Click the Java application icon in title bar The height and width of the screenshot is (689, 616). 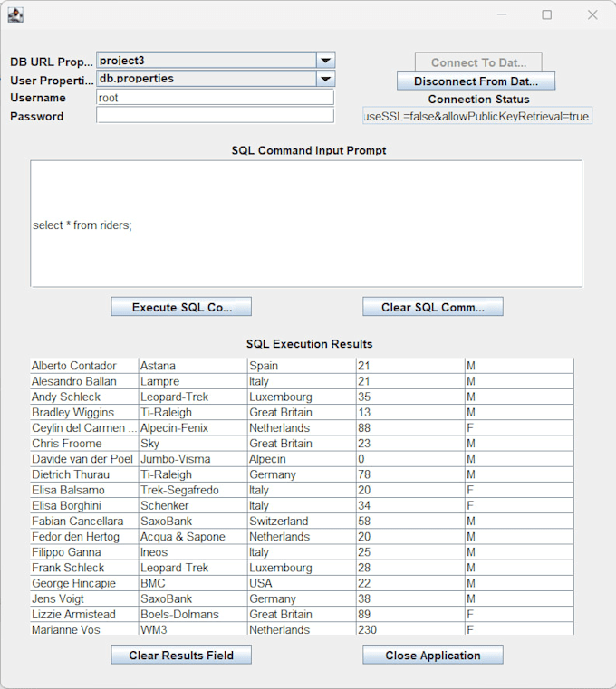tap(15, 15)
